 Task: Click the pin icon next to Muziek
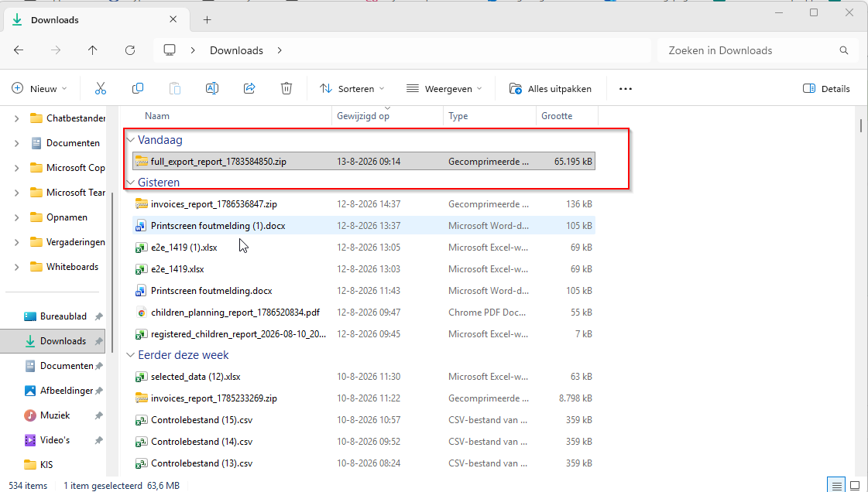[98, 415]
